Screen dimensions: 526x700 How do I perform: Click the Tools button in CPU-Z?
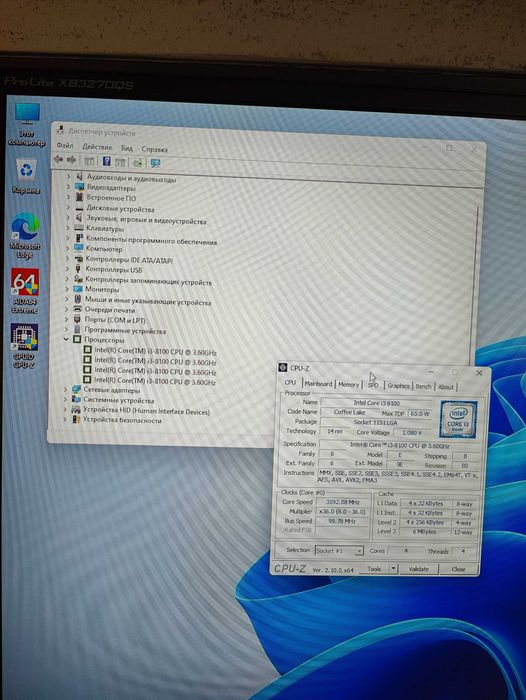(x=374, y=569)
